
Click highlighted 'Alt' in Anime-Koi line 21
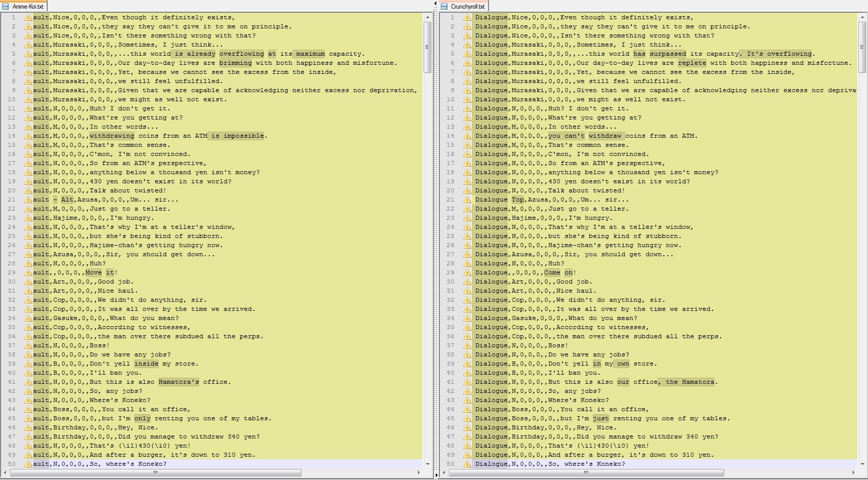coord(67,199)
